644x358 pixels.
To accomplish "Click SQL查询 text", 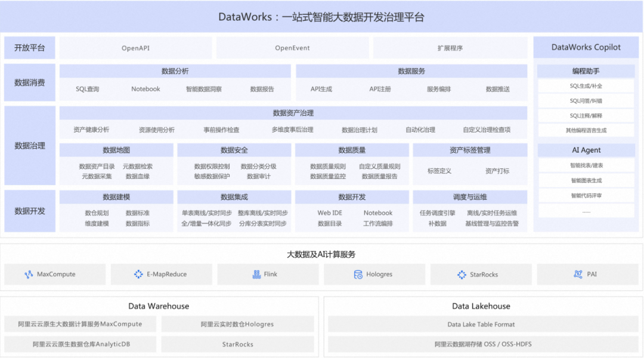I will click(x=88, y=89).
